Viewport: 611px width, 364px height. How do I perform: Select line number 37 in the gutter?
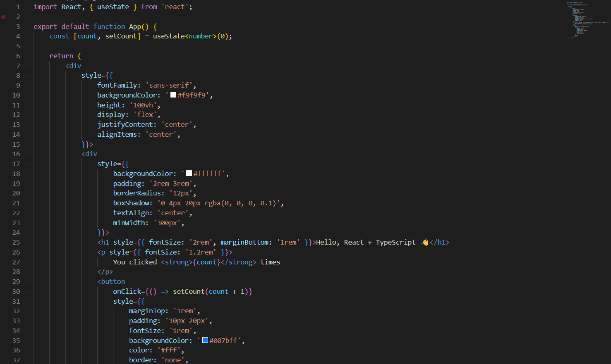[x=16, y=360]
